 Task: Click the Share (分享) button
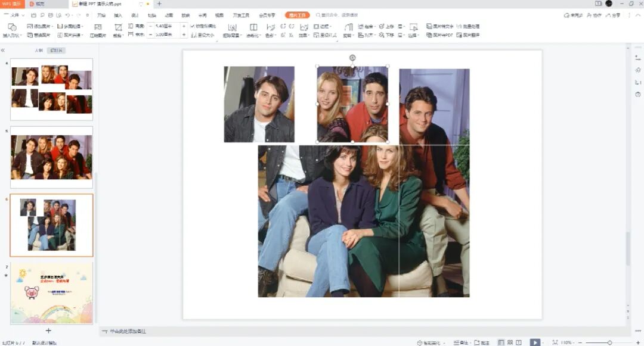[613, 15]
